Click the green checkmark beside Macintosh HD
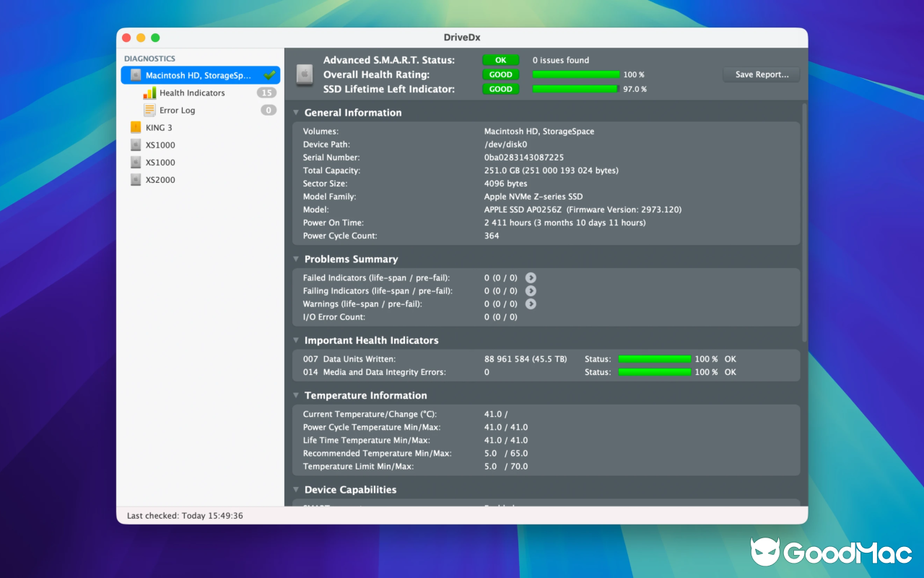This screenshot has height=578, width=924. pos(270,74)
